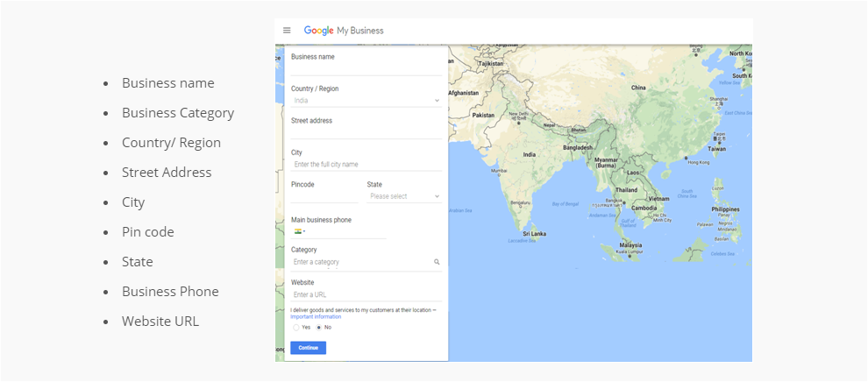
Task: Click China label on the map
Action: click(x=637, y=88)
